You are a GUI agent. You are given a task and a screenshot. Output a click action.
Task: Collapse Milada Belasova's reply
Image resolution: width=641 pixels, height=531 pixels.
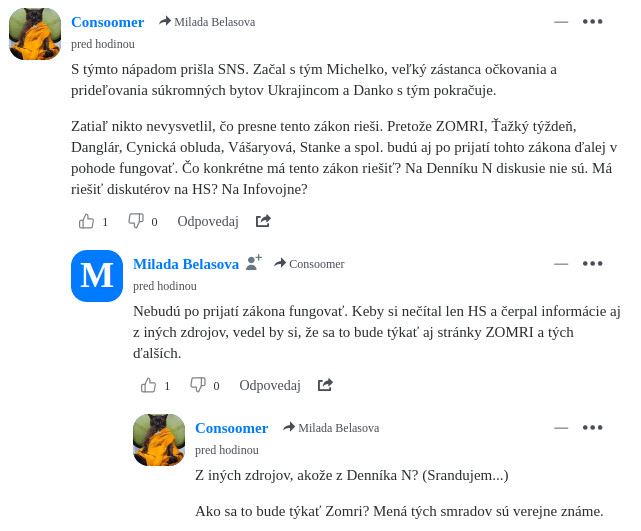[561, 263]
